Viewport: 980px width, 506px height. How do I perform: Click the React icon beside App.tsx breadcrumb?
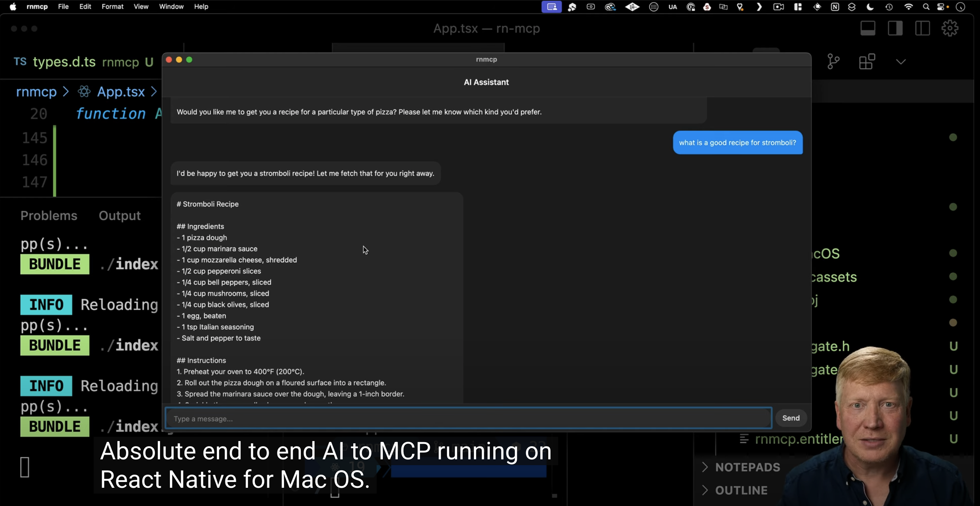pos(84,91)
